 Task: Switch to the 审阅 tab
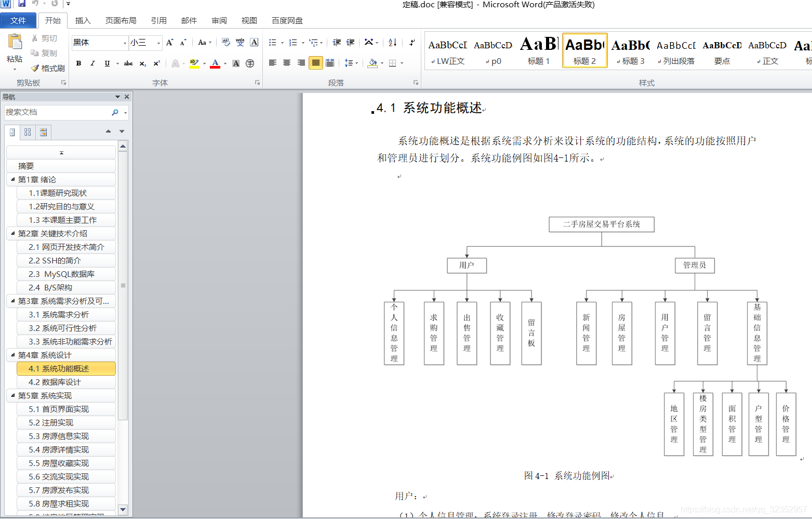click(219, 21)
